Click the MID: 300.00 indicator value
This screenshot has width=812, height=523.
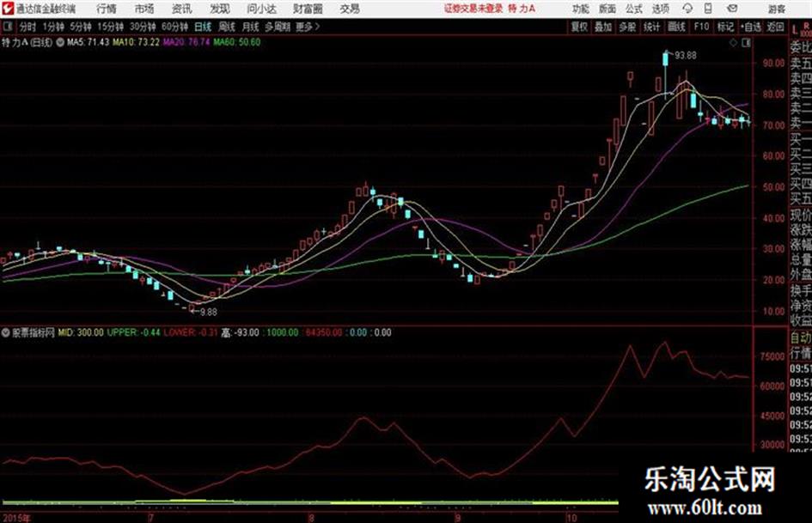[x=81, y=332]
